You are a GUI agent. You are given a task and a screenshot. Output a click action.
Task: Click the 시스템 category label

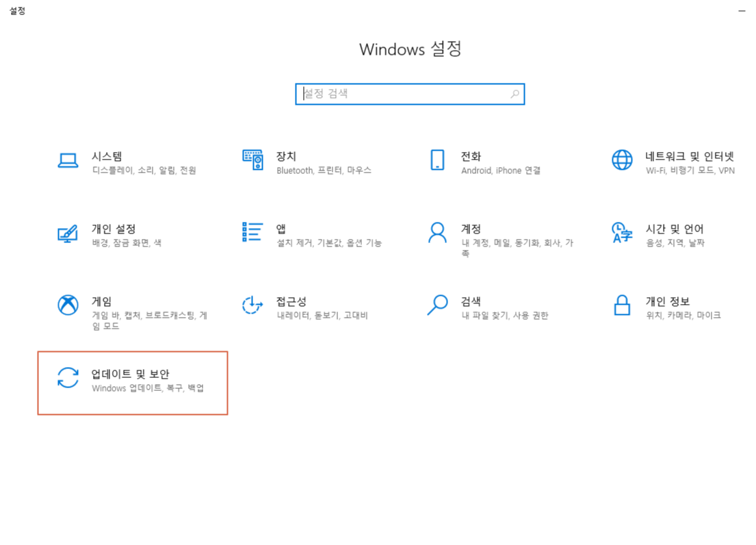[x=106, y=156]
